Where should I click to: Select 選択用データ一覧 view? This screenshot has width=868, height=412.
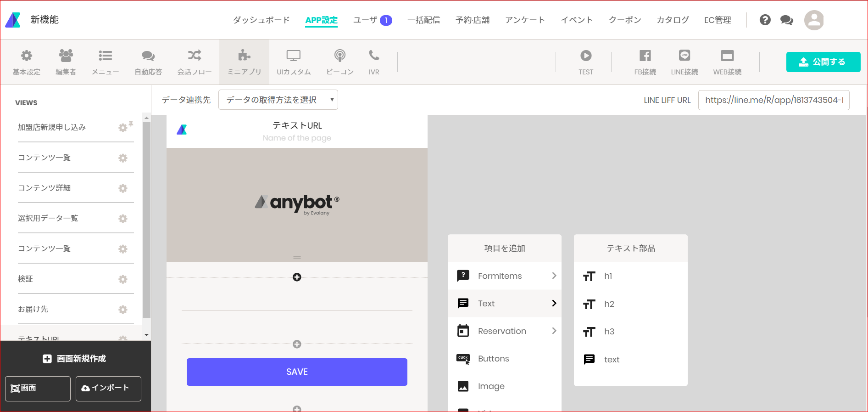[x=48, y=218]
